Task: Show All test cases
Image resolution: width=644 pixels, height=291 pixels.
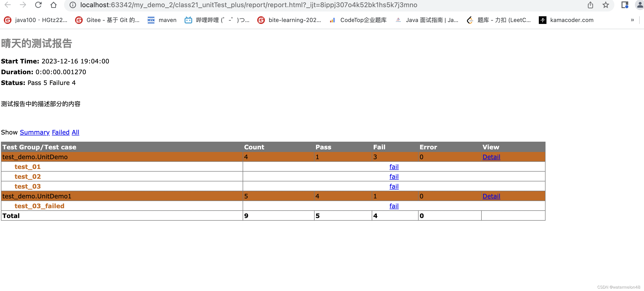Action: 75,132
